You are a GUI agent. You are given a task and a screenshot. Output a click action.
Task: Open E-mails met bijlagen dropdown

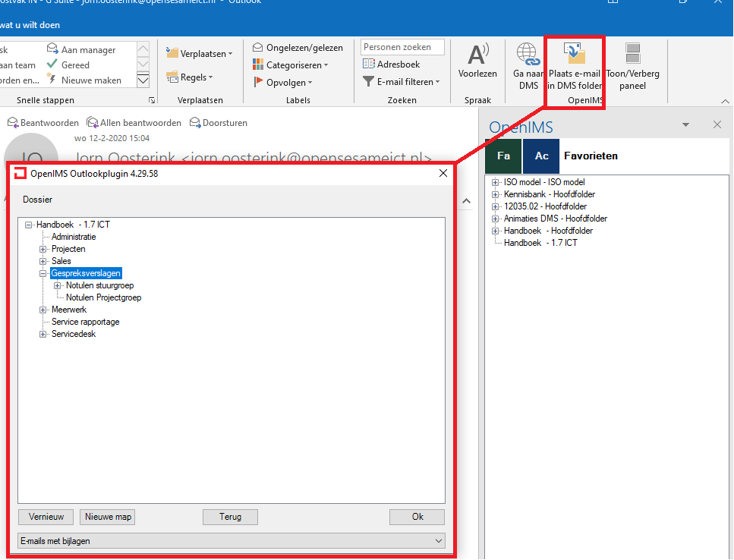232,541
